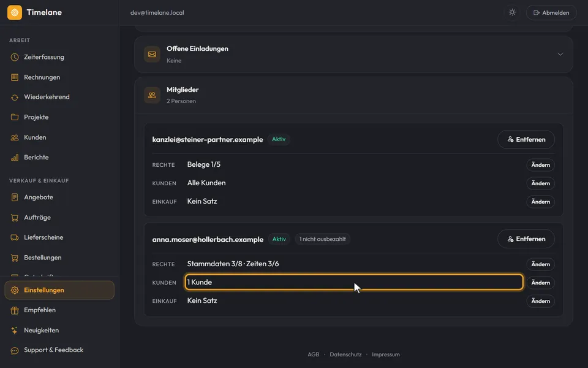Click the Abmelden logout button
The image size is (588, 368).
pos(551,12)
